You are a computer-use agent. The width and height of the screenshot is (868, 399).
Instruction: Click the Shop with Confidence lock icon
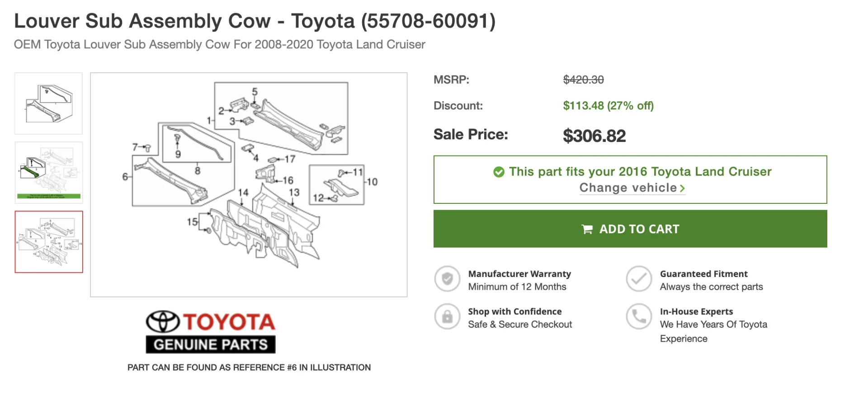447,316
